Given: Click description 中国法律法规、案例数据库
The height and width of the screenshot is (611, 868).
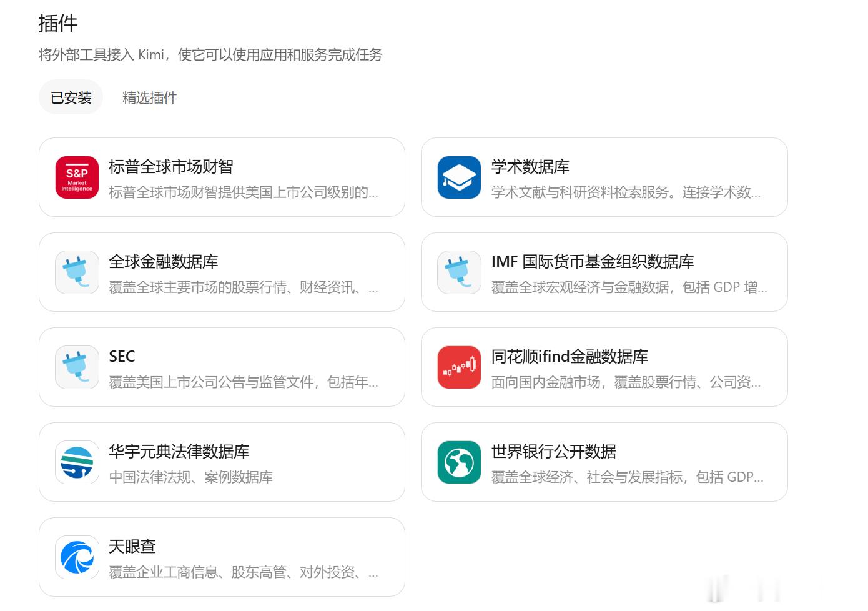Looking at the screenshot, I should point(191,477).
